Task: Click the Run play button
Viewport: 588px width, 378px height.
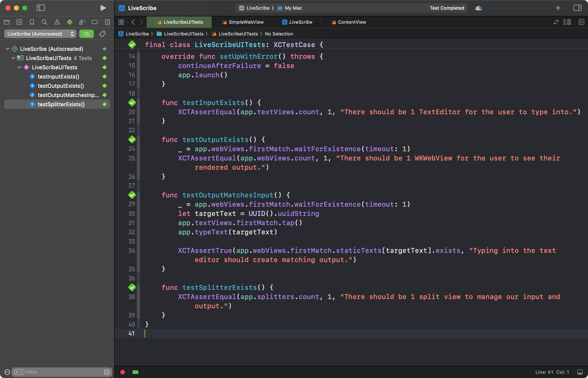Action: [x=103, y=8]
